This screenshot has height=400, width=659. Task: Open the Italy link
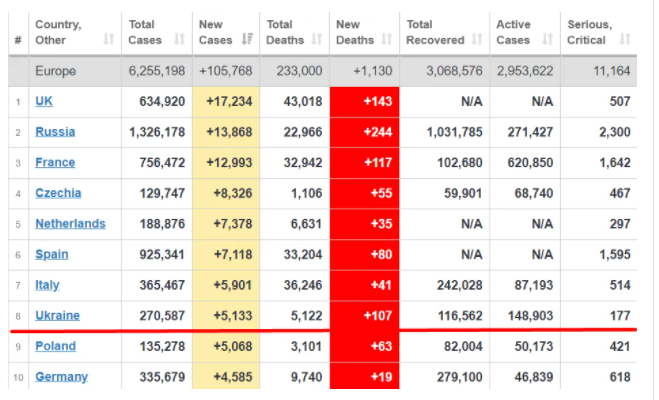point(47,285)
